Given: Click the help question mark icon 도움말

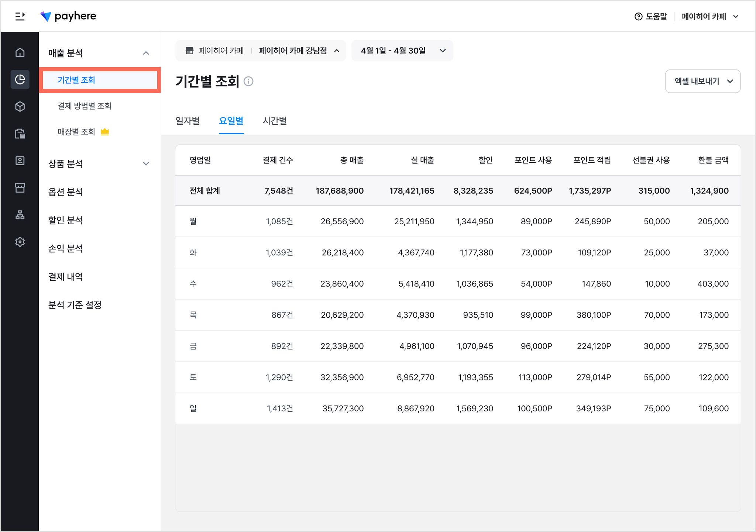Looking at the screenshot, I should 639,17.
